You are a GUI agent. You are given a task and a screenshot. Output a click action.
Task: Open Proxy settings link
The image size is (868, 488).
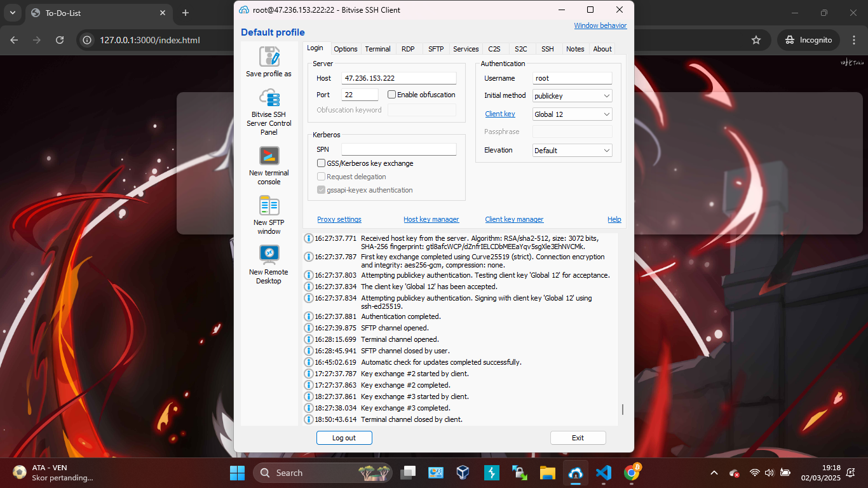click(339, 219)
